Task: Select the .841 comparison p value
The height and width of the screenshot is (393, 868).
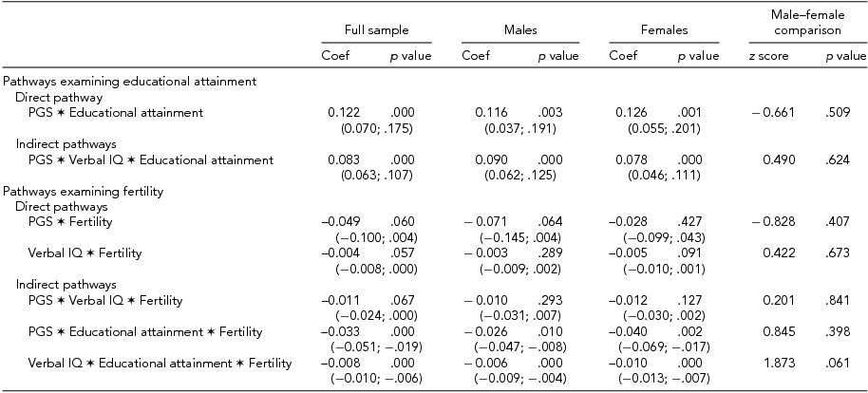Action: click(834, 300)
